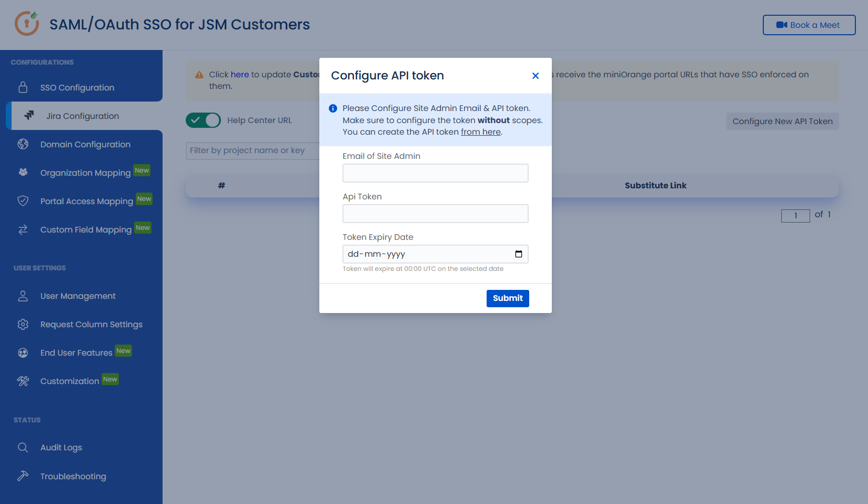Click the Audit Logs magnifier icon
Screen dimensions: 868x504
[23, 447]
